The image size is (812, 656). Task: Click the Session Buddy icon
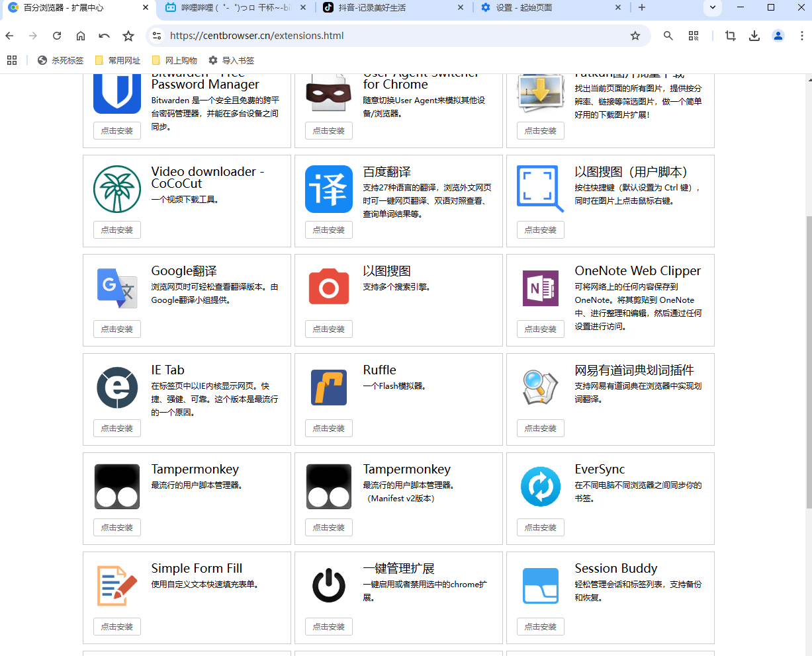(541, 586)
